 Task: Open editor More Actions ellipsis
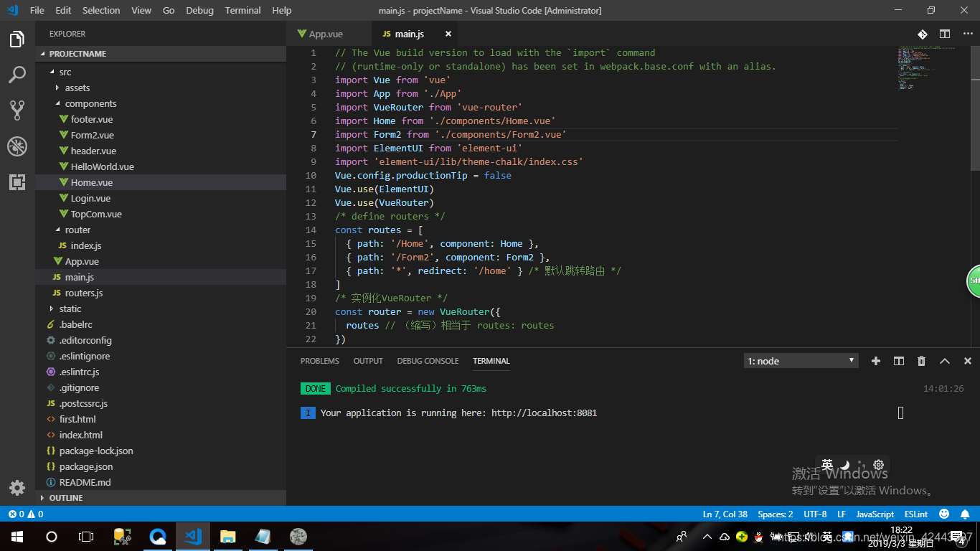click(968, 34)
